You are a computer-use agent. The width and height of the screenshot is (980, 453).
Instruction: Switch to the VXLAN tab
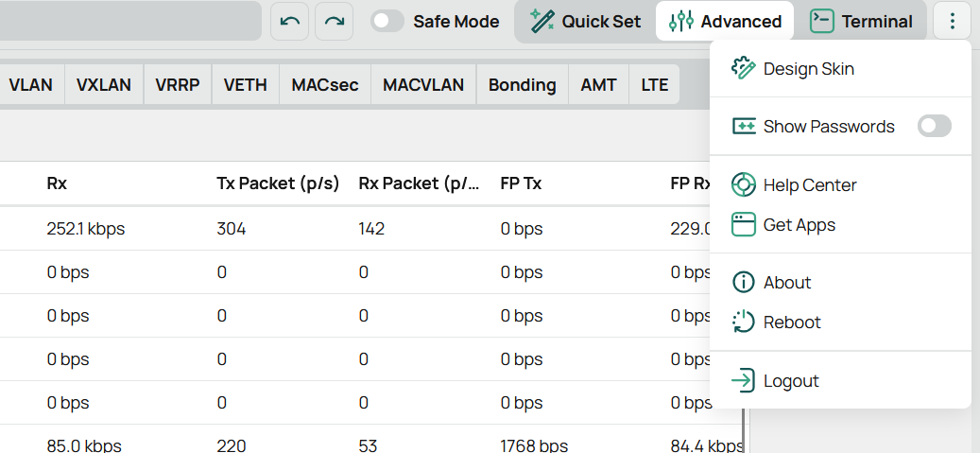click(104, 84)
